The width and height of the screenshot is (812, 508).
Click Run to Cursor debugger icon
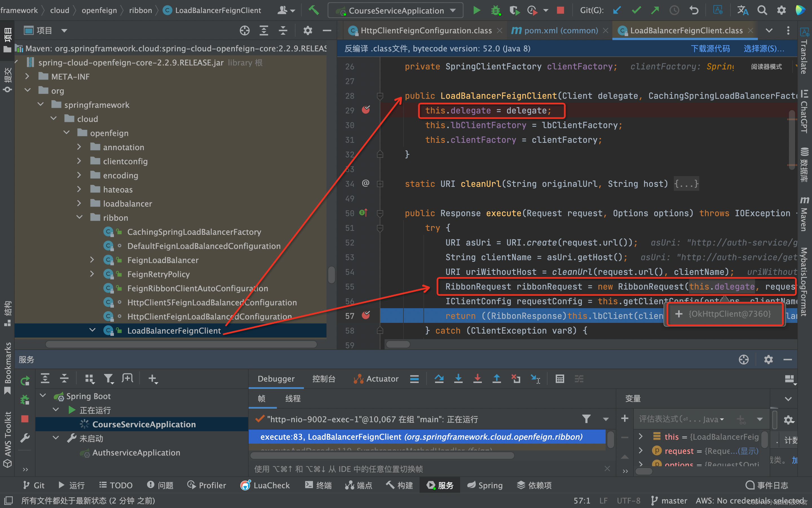[535, 379]
